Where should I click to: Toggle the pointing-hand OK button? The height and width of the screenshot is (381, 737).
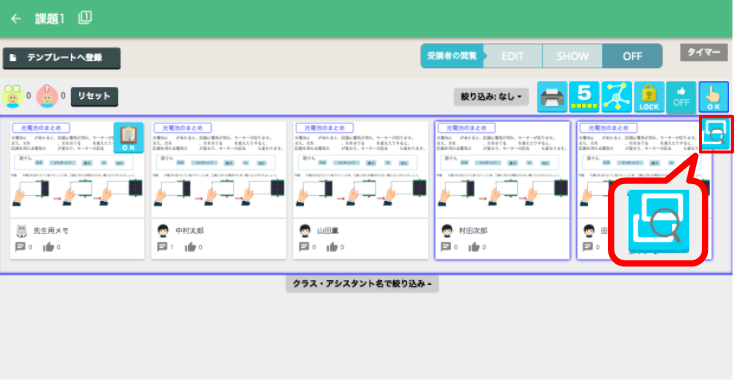point(713,97)
